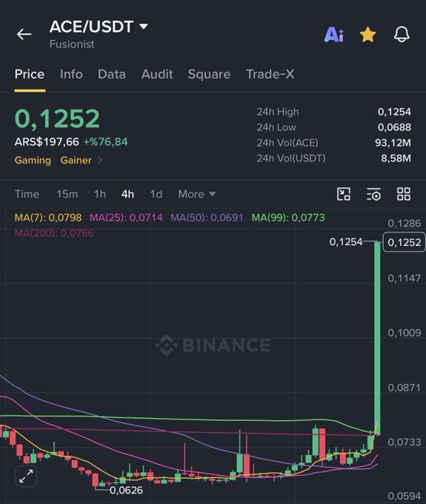Click the MA(200): 0,0766 indicator label
The height and width of the screenshot is (504, 426).
(54, 233)
